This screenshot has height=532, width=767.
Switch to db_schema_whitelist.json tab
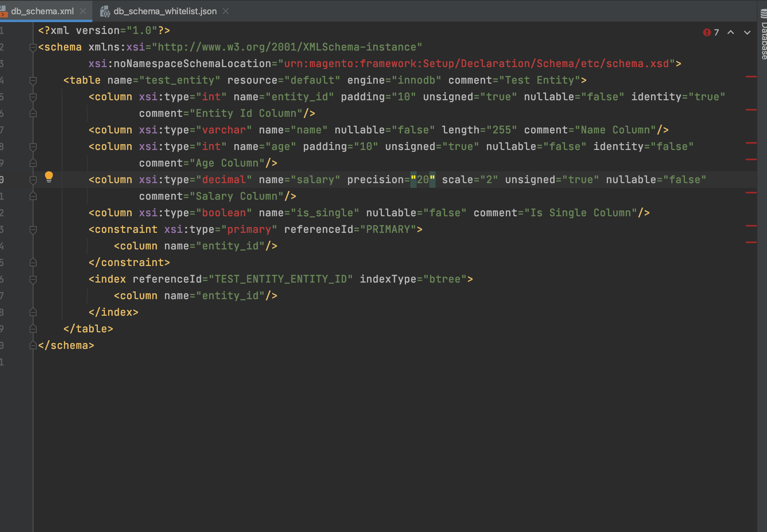coord(165,11)
